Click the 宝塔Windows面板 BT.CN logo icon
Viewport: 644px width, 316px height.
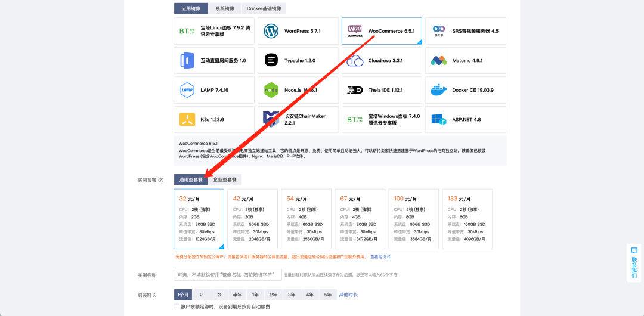point(355,120)
